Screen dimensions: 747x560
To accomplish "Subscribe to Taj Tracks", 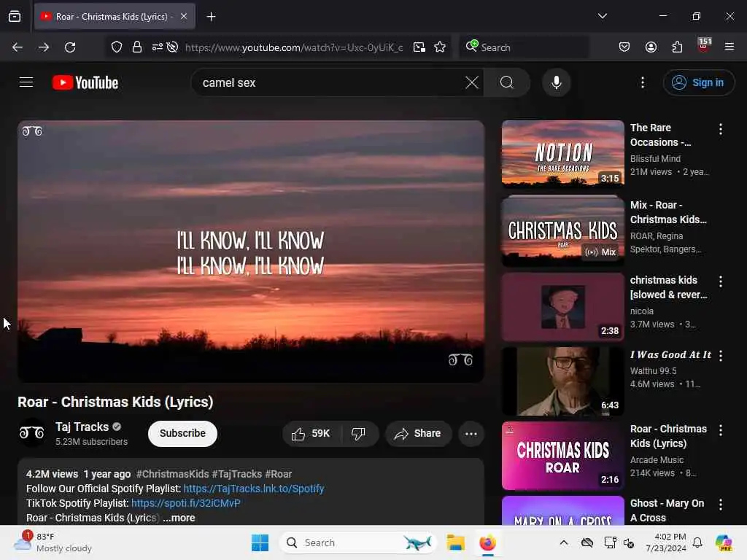I will (182, 433).
